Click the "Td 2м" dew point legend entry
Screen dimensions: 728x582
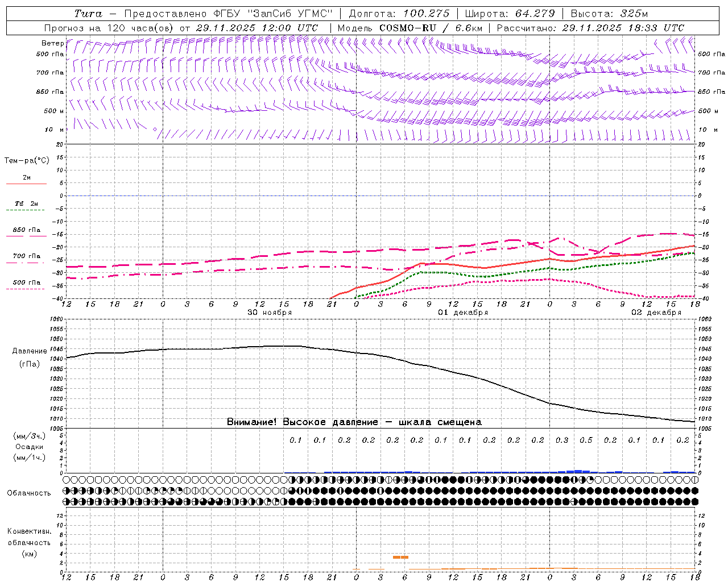(x=26, y=203)
